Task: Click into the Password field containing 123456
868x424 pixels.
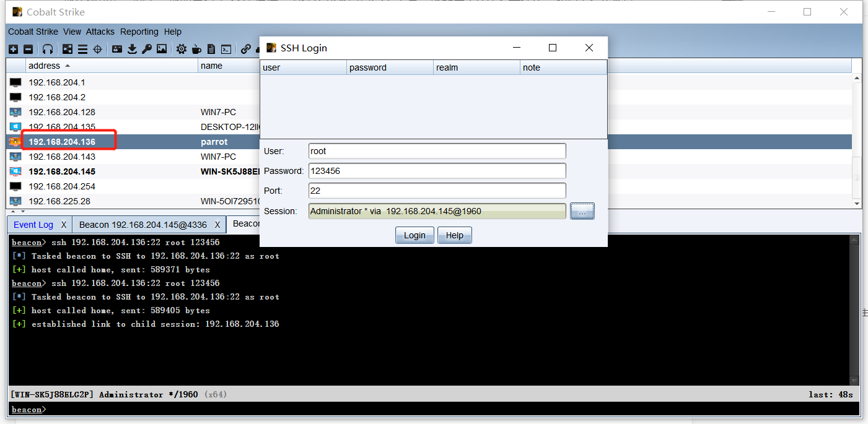Action: (437, 171)
